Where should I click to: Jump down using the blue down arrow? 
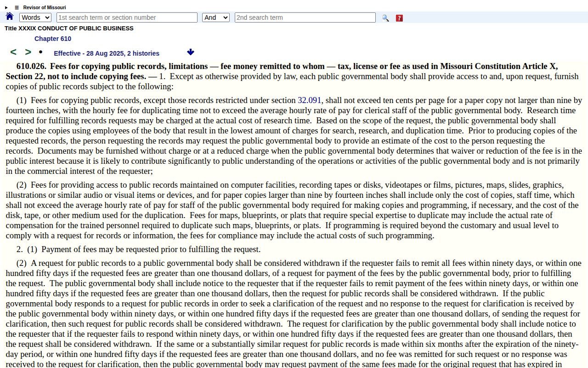pos(191,52)
